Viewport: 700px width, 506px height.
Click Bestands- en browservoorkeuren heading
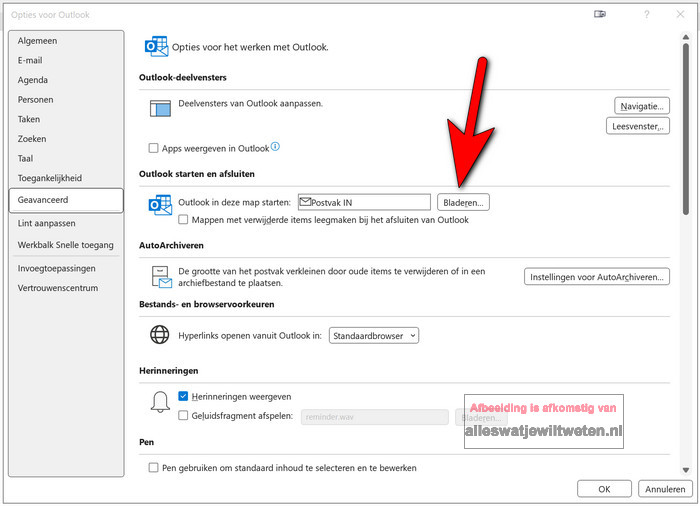pyautogui.click(x=207, y=304)
